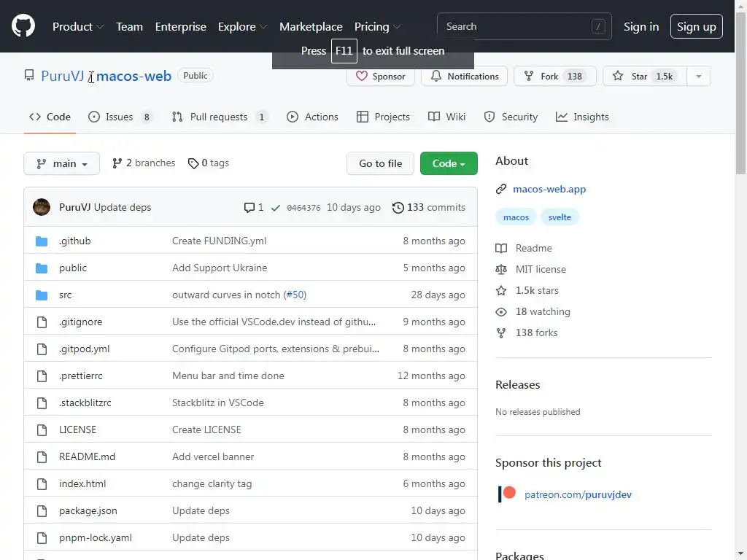Switch to the Actions tab

pos(312,117)
